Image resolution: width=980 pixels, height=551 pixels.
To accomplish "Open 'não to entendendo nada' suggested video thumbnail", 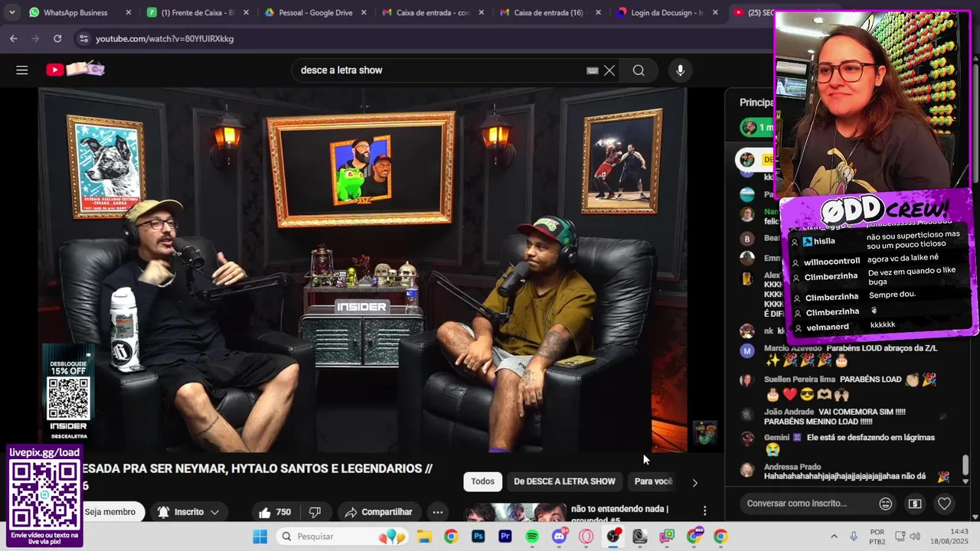I will [x=514, y=514].
